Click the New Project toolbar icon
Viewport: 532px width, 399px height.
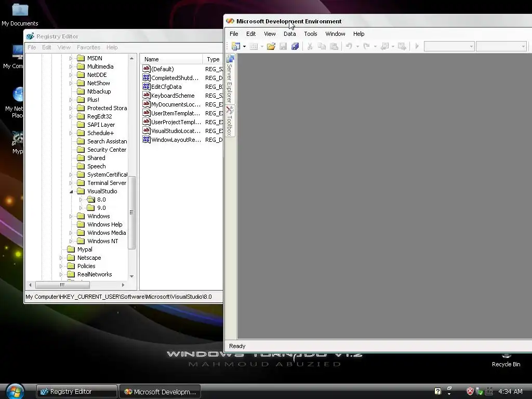click(x=235, y=46)
